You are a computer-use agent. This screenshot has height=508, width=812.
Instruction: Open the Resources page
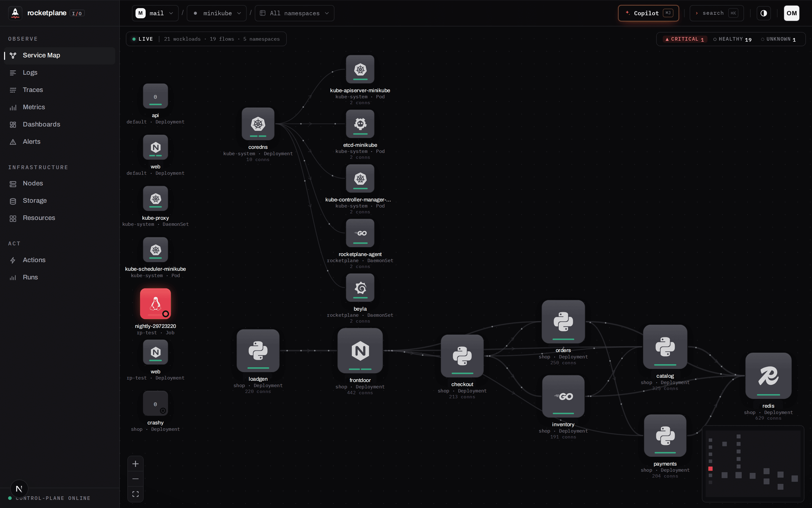[x=59, y=218]
